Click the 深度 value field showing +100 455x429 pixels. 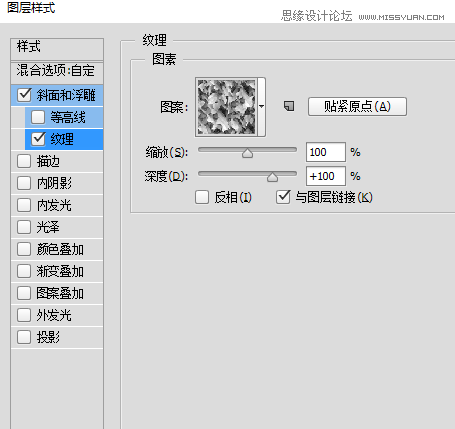(x=326, y=176)
